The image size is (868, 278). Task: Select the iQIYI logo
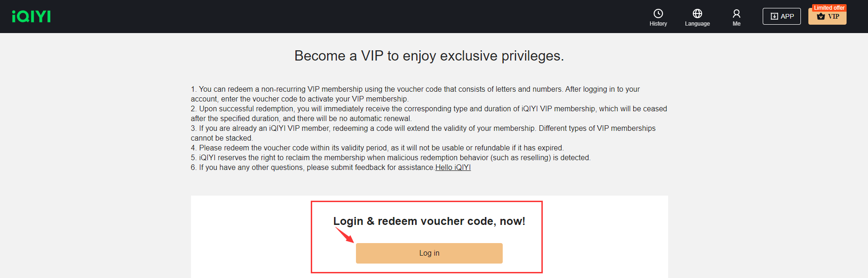point(31,16)
